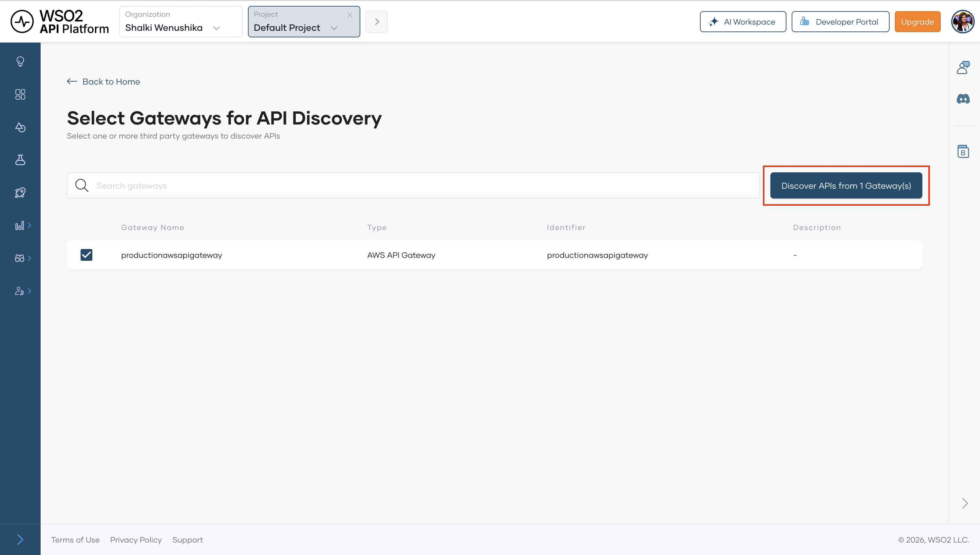Click Discover APIs from 1 Gateway(s)
Image resolution: width=980 pixels, height=555 pixels.
[846, 186]
